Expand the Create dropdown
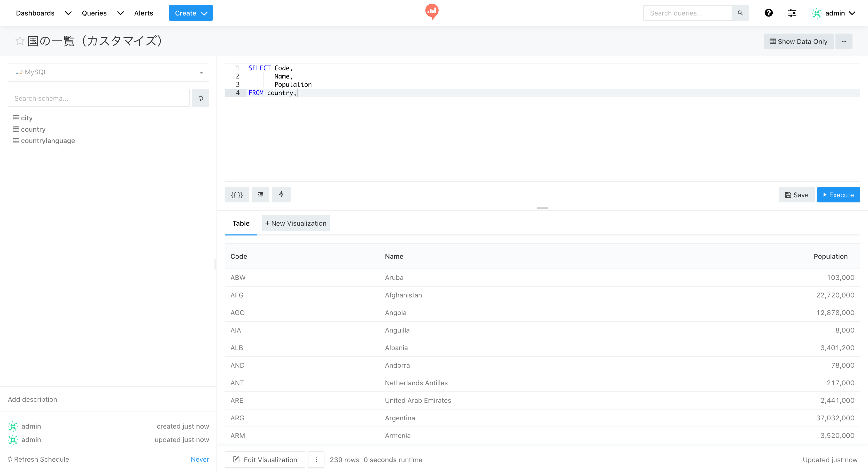Image resolution: width=868 pixels, height=473 pixels. click(191, 13)
